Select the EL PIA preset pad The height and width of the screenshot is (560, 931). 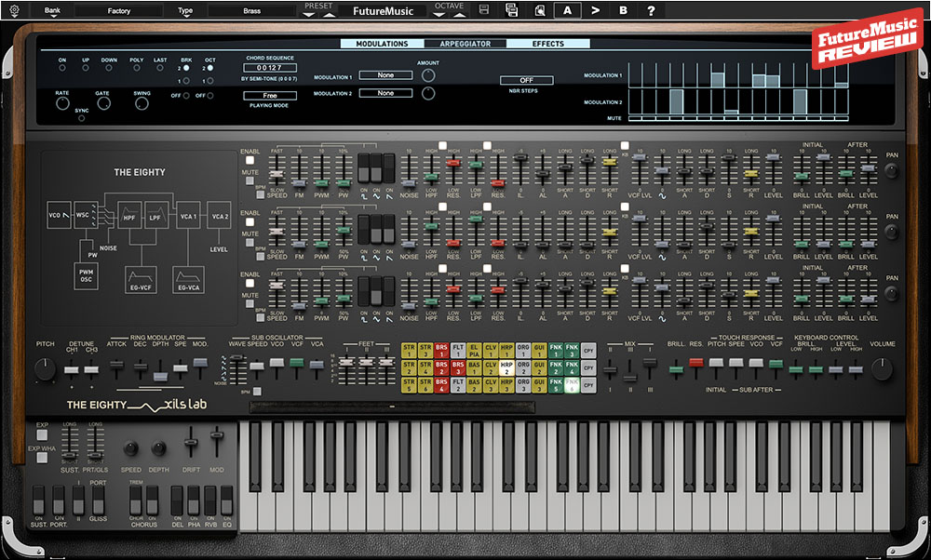coord(474,351)
